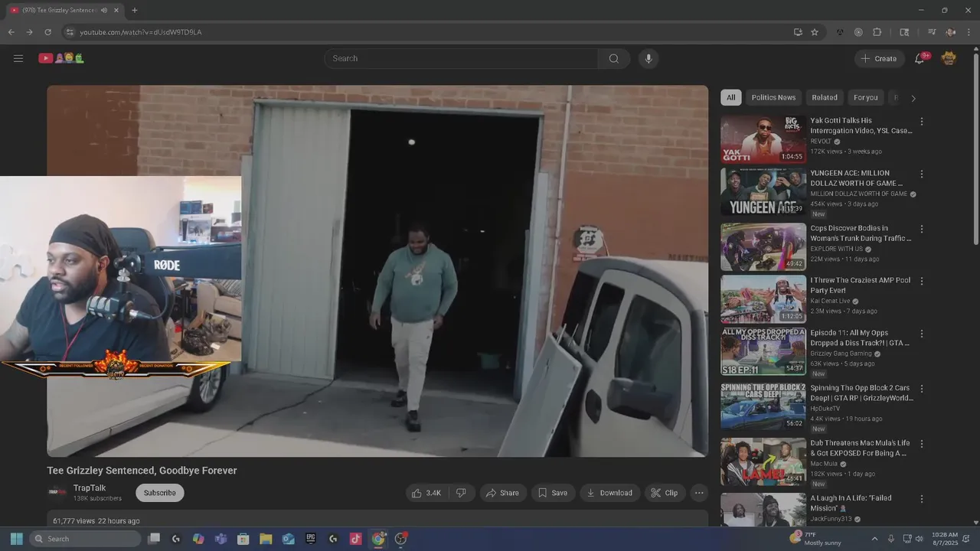
Task: Open the Chrome three-dot menu
Action: click(x=969, y=32)
